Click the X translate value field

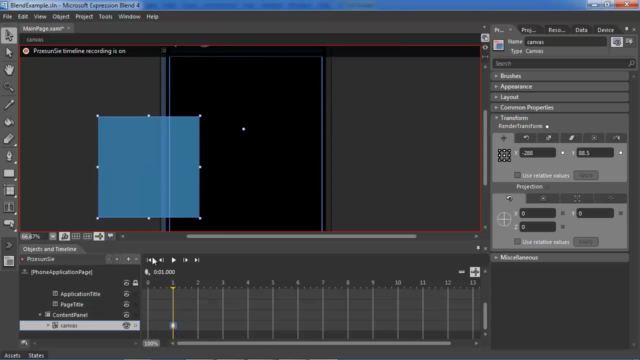point(538,153)
